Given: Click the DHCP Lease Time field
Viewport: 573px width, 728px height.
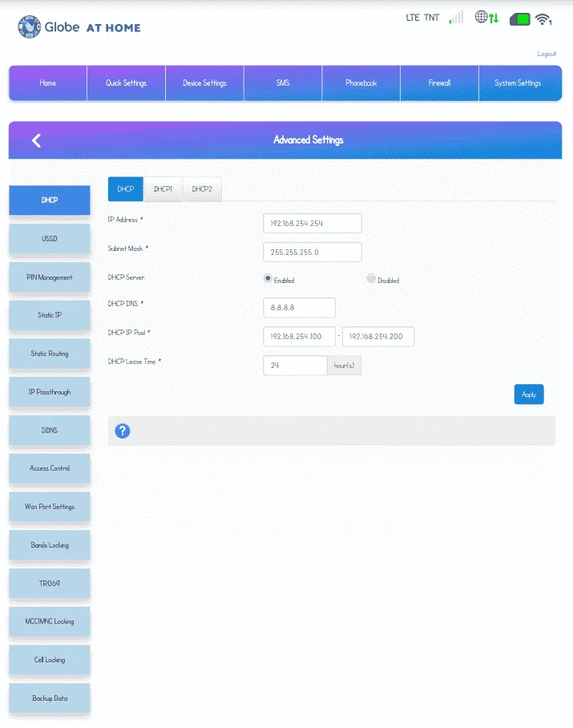Looking at the screenshot, I should [295, 366].
